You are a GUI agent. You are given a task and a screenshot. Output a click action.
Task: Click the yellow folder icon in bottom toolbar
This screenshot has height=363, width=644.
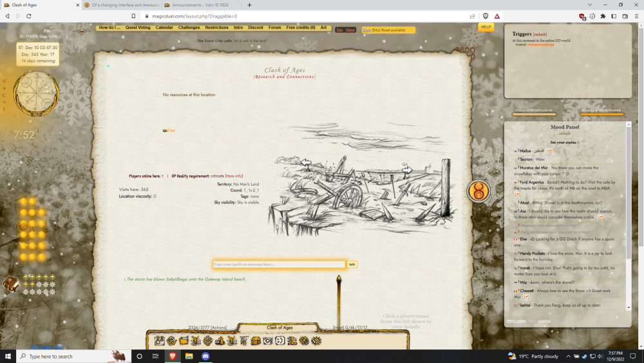point(184,340)
